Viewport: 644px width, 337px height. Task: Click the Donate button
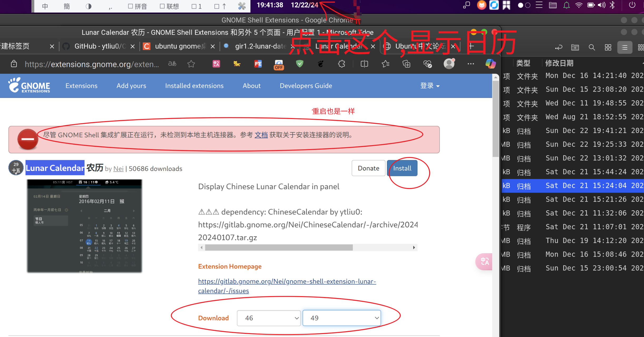click(368, 168)
